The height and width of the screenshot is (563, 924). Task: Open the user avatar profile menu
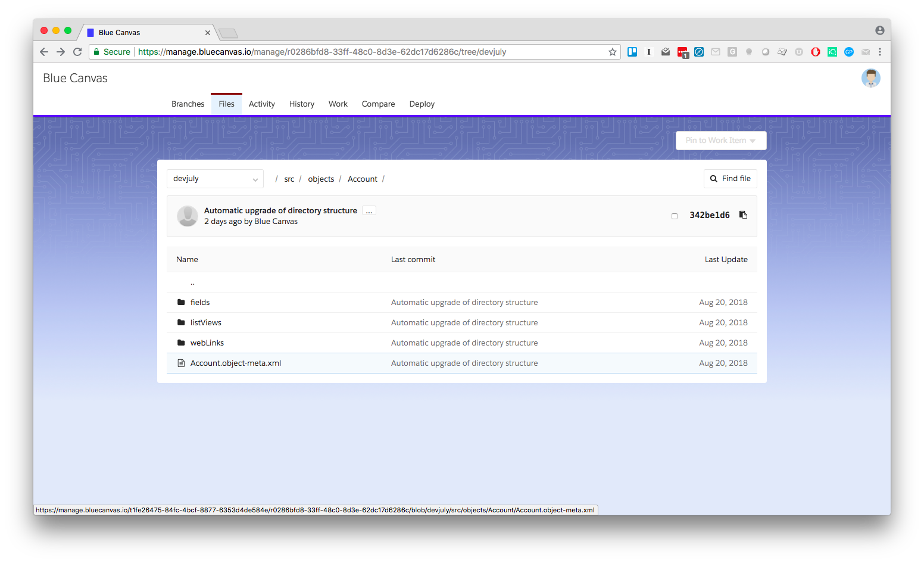(870, 78)
